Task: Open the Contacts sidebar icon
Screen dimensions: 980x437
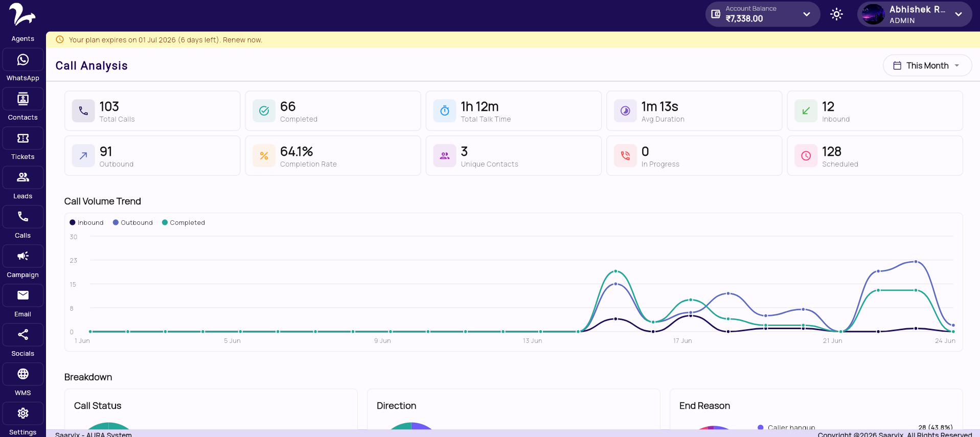Action: point(23,99)
